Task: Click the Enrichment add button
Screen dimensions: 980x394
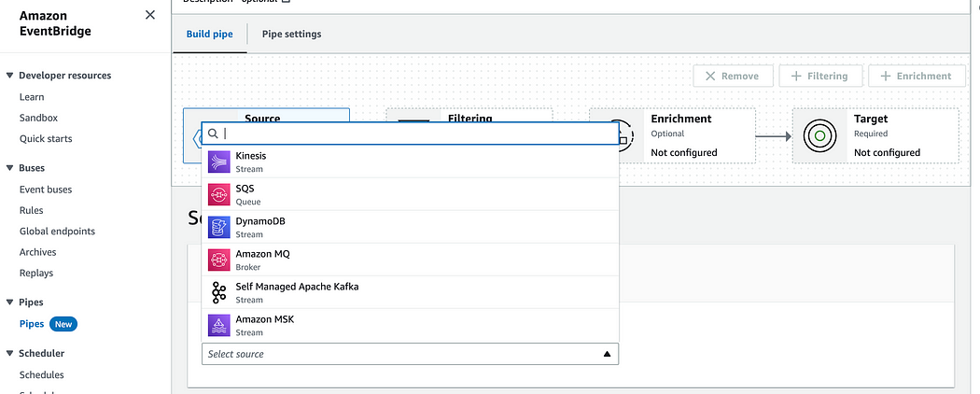Action: coord(917,76)
